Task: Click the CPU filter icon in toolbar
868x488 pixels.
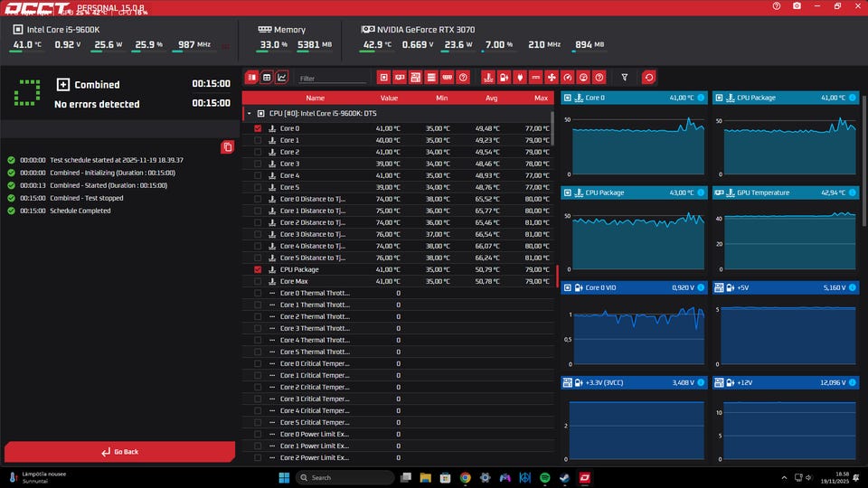Action: click(x=384, y=78)
